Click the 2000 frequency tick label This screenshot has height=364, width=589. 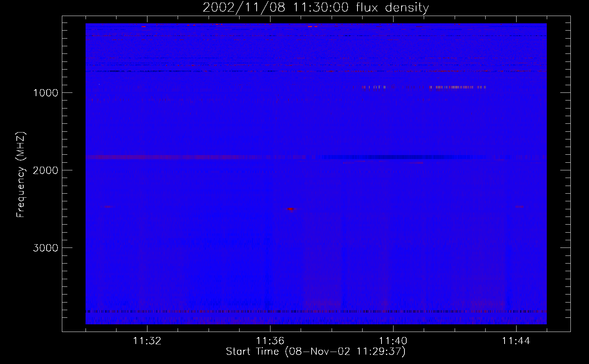coord(46,170)
